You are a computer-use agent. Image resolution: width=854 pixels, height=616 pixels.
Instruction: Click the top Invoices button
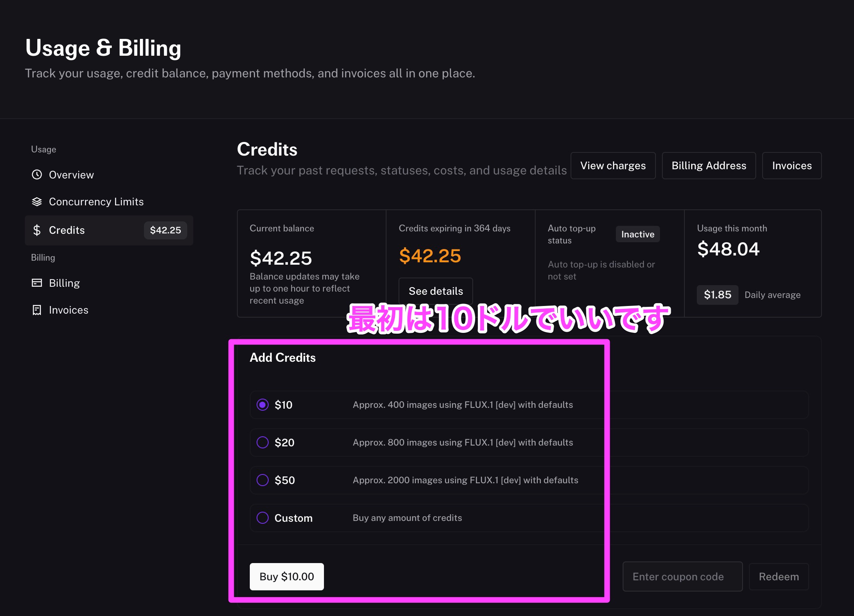point(791,166)
